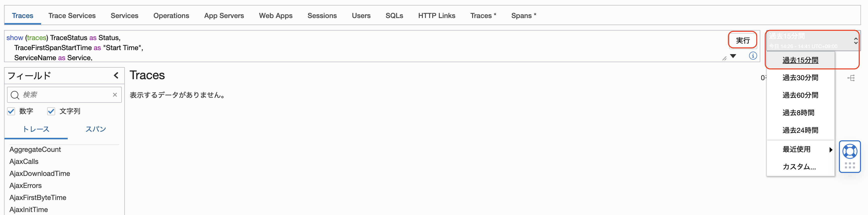868x215 pixels.
Task: Open the lifebuoy help widget
Action: 849,152
